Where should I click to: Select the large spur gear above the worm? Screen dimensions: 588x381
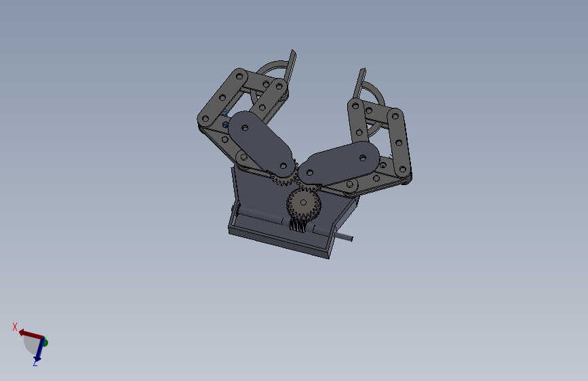303,204
